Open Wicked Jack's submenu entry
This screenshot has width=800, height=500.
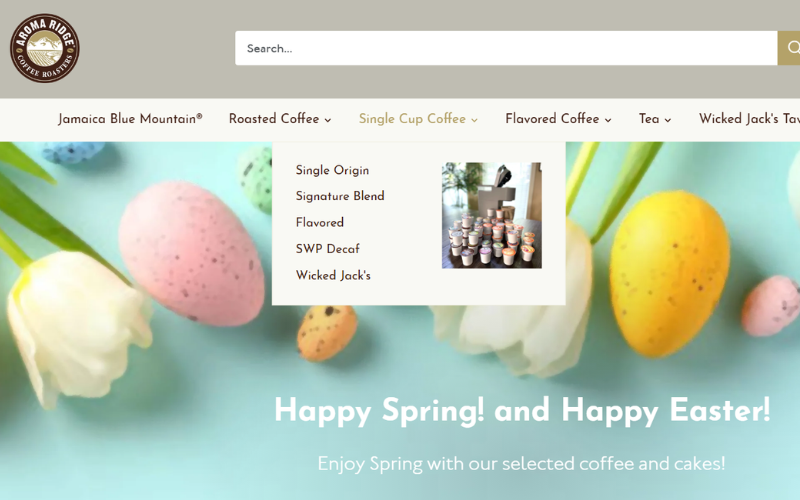tap(333, 276)
